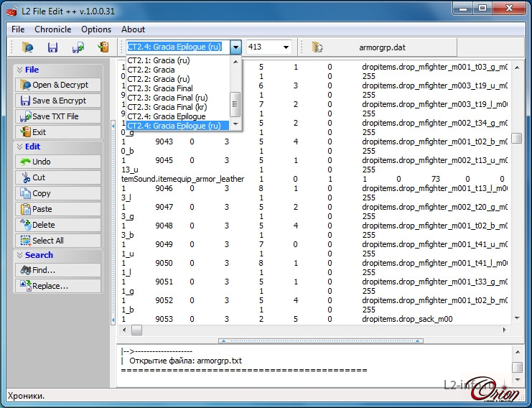Open the Options menu

click(96, 29)
